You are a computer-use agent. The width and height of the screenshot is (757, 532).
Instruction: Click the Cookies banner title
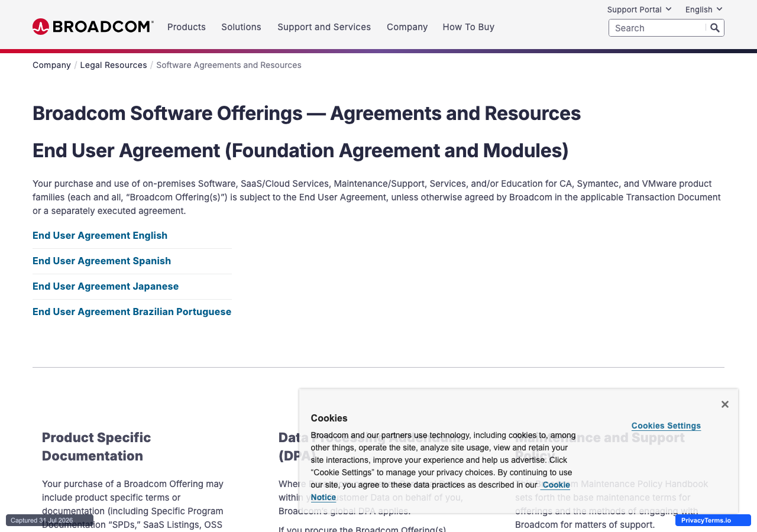click(x=329, y=418)
